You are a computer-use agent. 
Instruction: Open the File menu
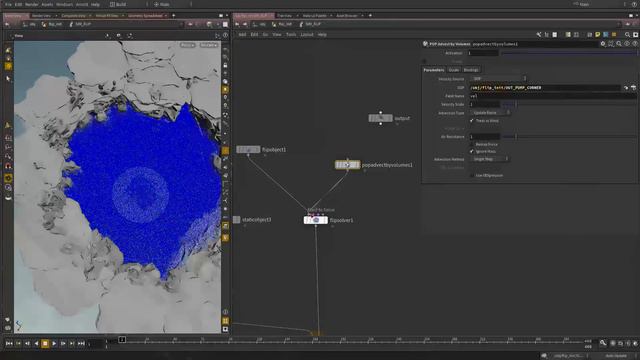8,4
